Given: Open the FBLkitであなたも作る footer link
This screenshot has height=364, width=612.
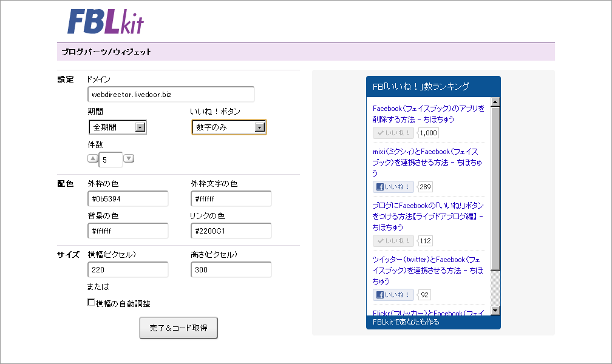Looking at the screenshot, I should tap(406, 322).
